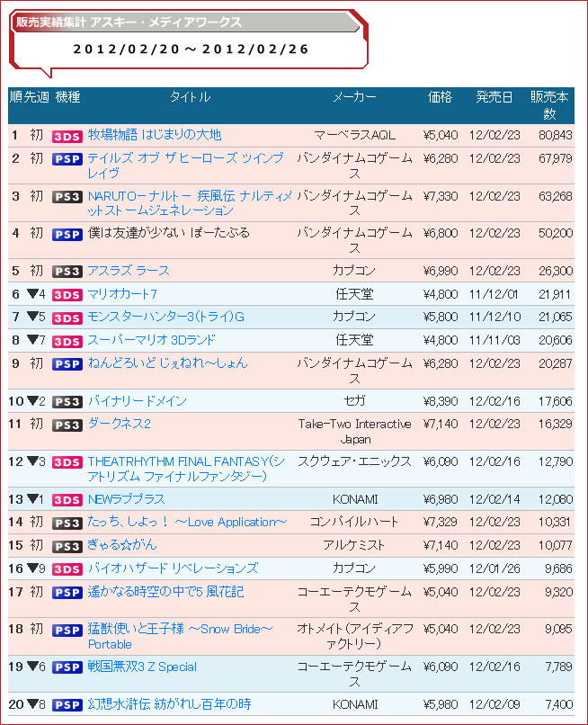Screen dimensions: 588x725
Task: Open the 遥かなる時空の中で5 風花記 link
Action: (165, 592)
